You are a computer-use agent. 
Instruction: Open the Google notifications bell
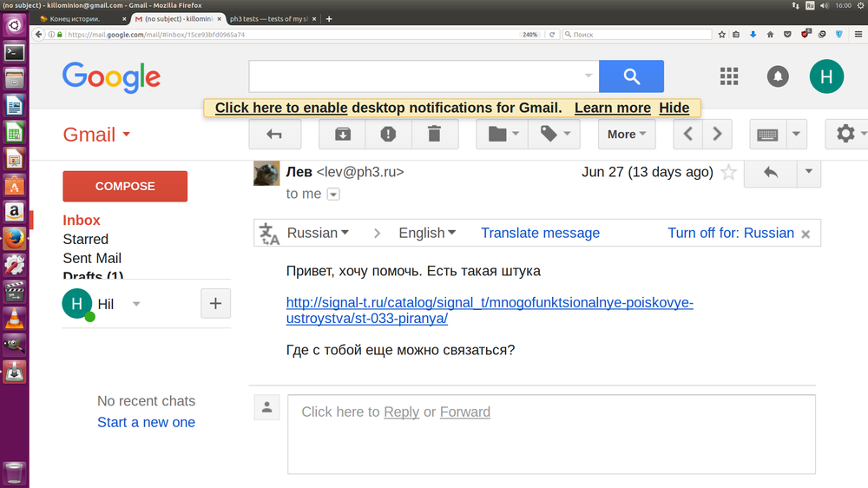778,76
